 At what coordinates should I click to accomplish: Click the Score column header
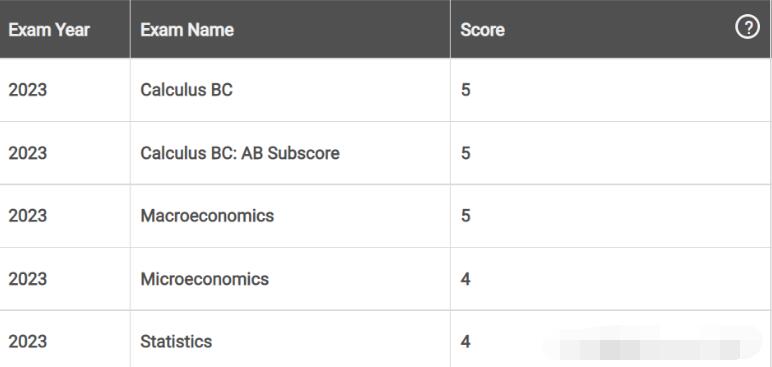[482, 30]
